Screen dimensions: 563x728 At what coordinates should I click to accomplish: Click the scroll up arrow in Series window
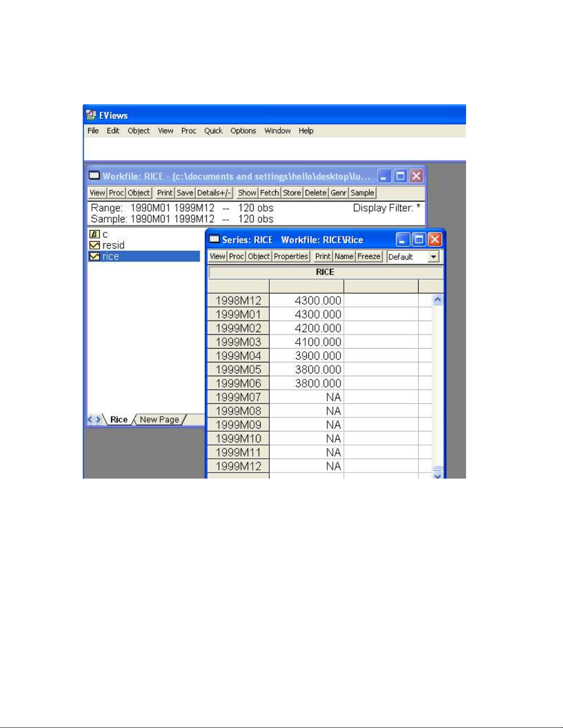(438, 299)
